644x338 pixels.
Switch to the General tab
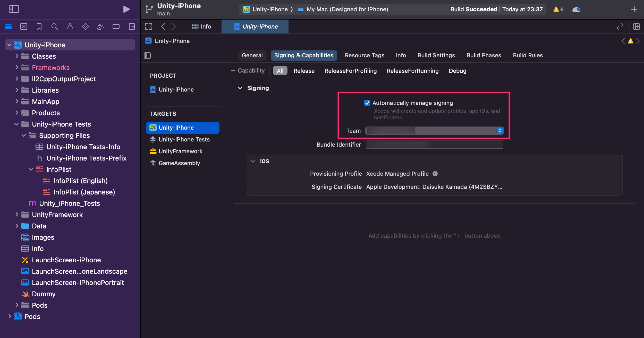[x=252, y=56]
